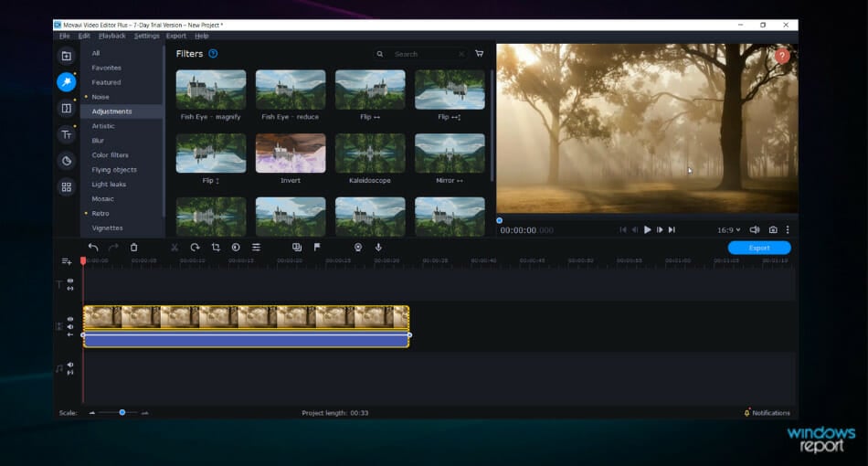
Task: Click the delete trash icon above timeline
Action: (x=133, y=248)
